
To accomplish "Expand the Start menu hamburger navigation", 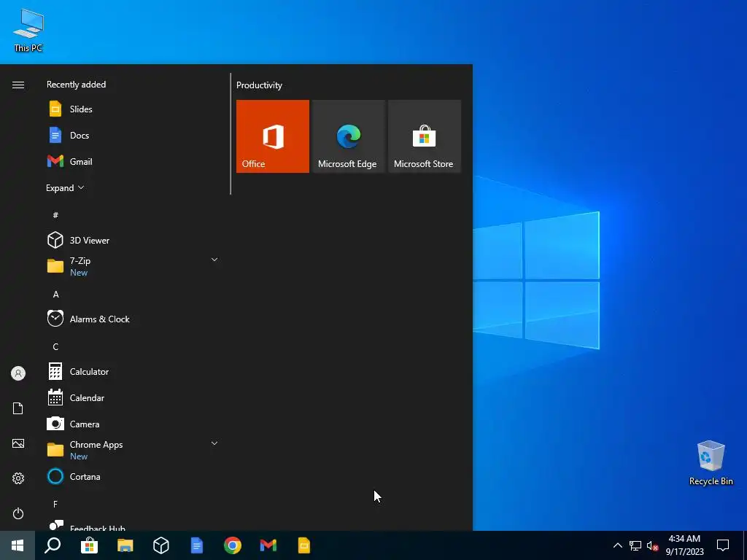I will click(18, 85).
